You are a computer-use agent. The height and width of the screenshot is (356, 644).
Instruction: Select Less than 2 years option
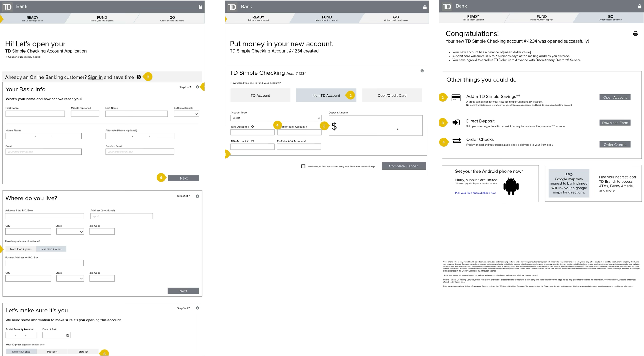(x=51, y=249)
